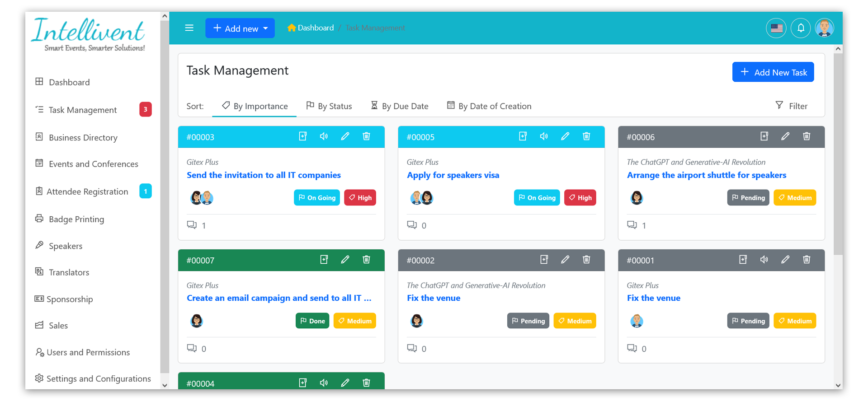
Task: Click the main page scrollbar thumb
Action: point(838,154)
